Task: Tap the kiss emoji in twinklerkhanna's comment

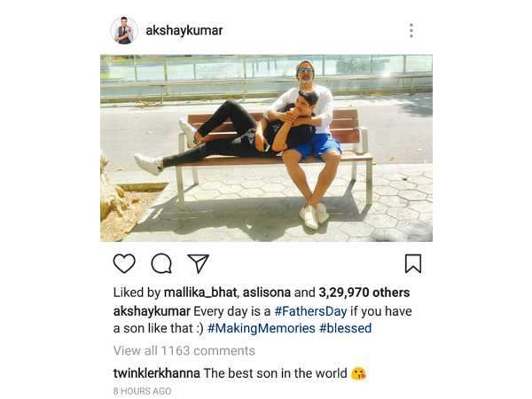Action: click(x=359, y=373)
